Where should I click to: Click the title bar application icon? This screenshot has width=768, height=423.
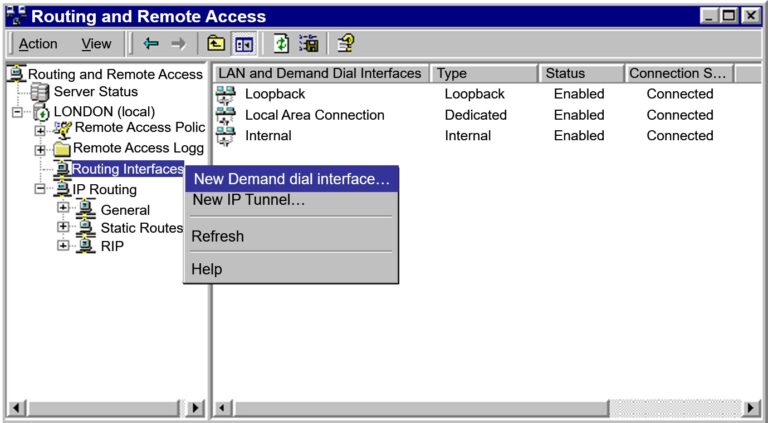click(x=16, y=16)
